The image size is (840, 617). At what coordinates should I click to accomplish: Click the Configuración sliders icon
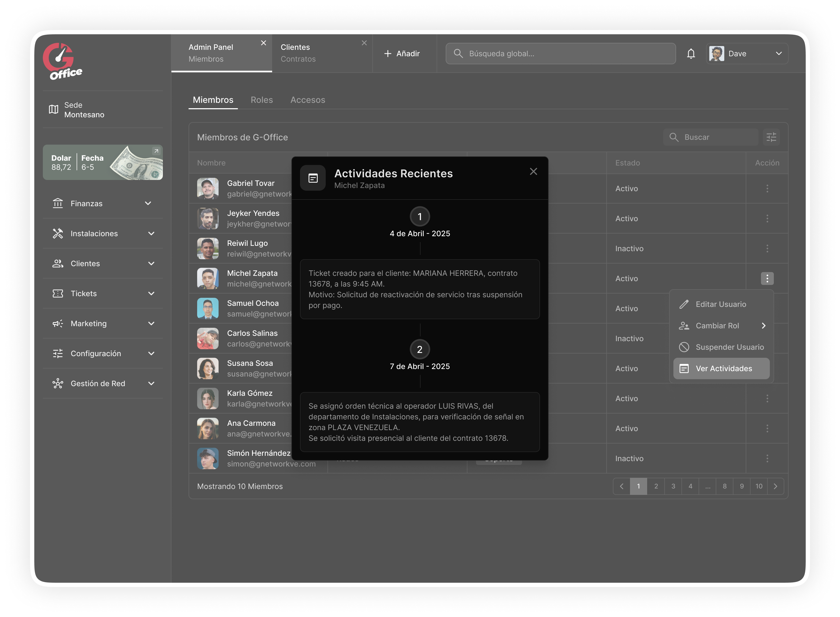[x=58, y=353]
